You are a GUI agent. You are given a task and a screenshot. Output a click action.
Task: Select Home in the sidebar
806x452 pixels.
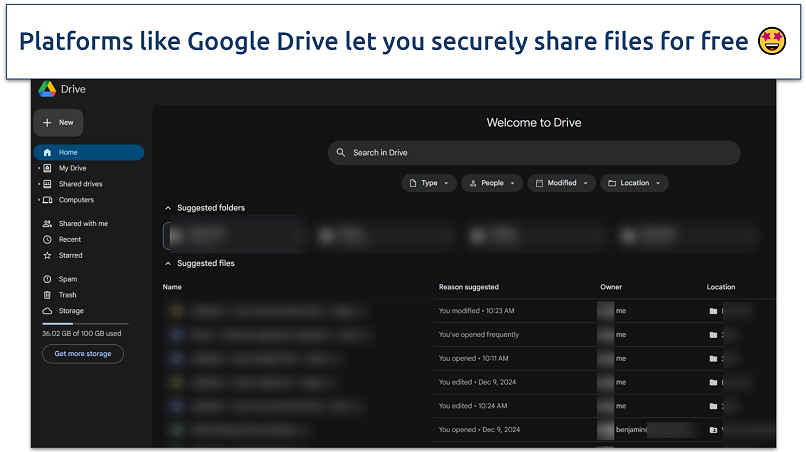pyautogui.click(x=88, y=153)
